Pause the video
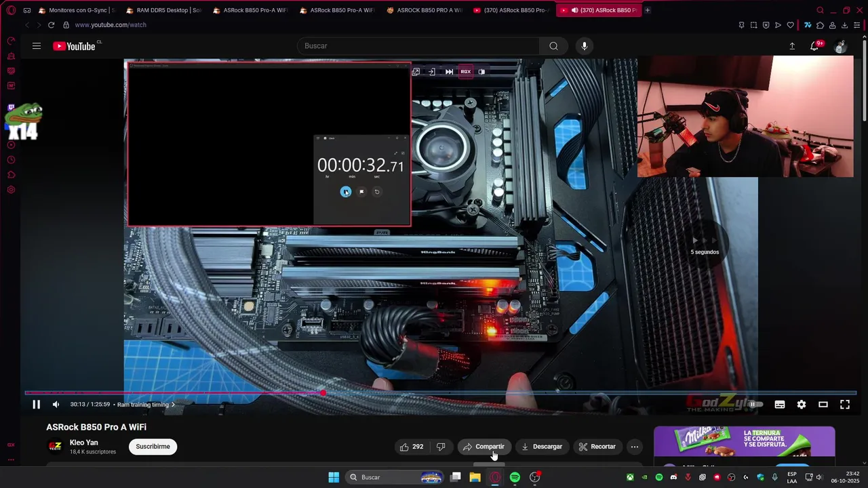This screenshot has height=488, width=868. pyautogui.click(x=37, y=405)
